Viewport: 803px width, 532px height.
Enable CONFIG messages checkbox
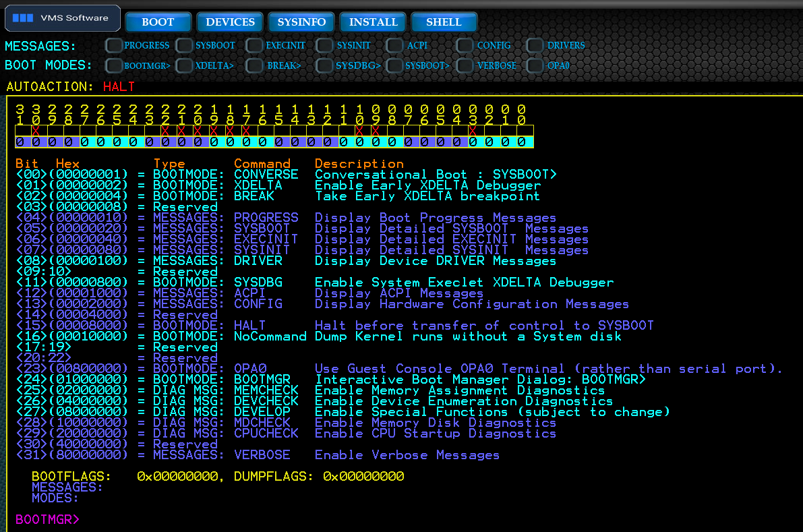pyautogui.click(x=465, y=46)
